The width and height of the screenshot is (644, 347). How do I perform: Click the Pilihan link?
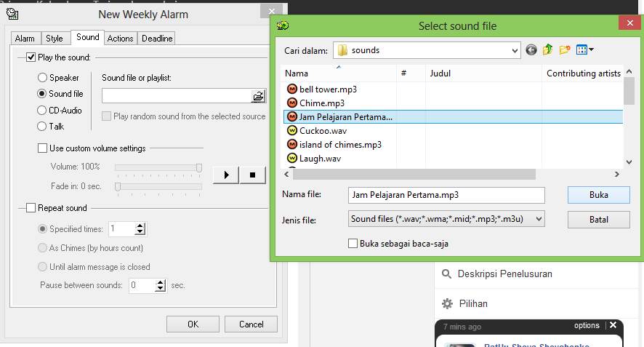473,304
